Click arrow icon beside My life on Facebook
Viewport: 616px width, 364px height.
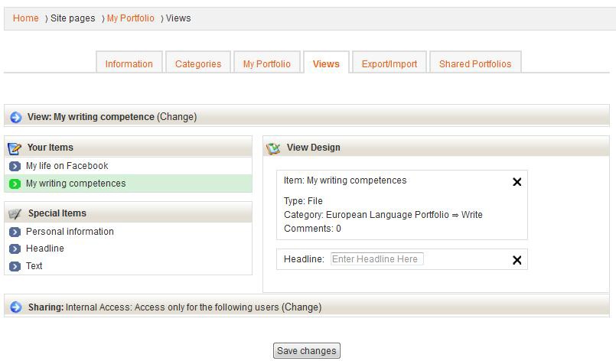(x=15, y=166)
